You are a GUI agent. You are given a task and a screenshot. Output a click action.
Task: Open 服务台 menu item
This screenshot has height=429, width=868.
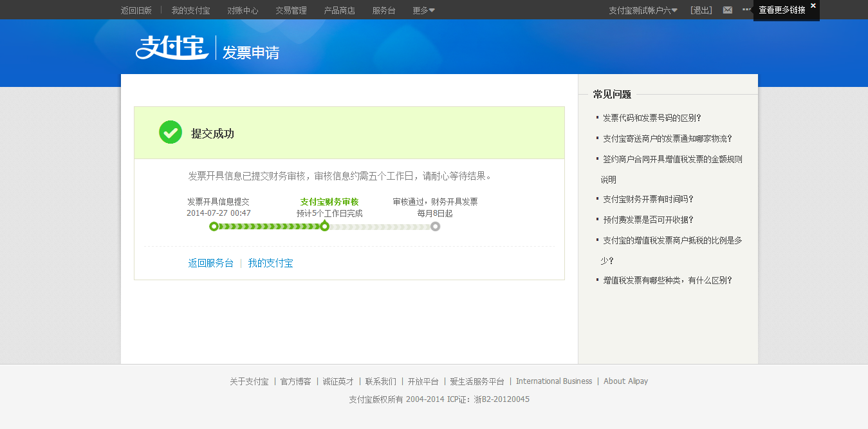tap(383, 10)
